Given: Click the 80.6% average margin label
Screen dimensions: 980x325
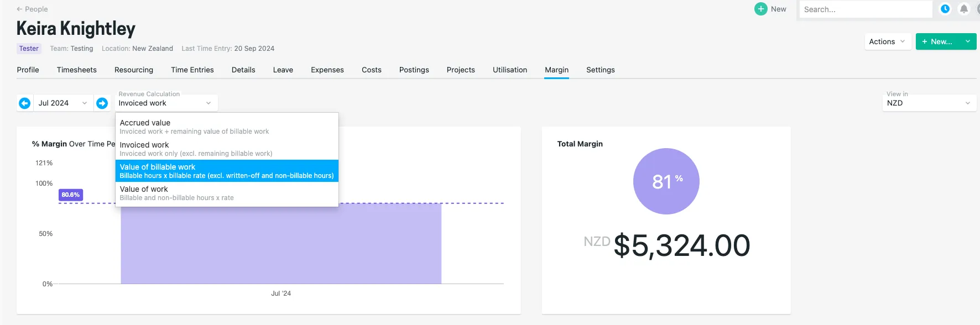Looking at the screenshot, I should 71,195.
